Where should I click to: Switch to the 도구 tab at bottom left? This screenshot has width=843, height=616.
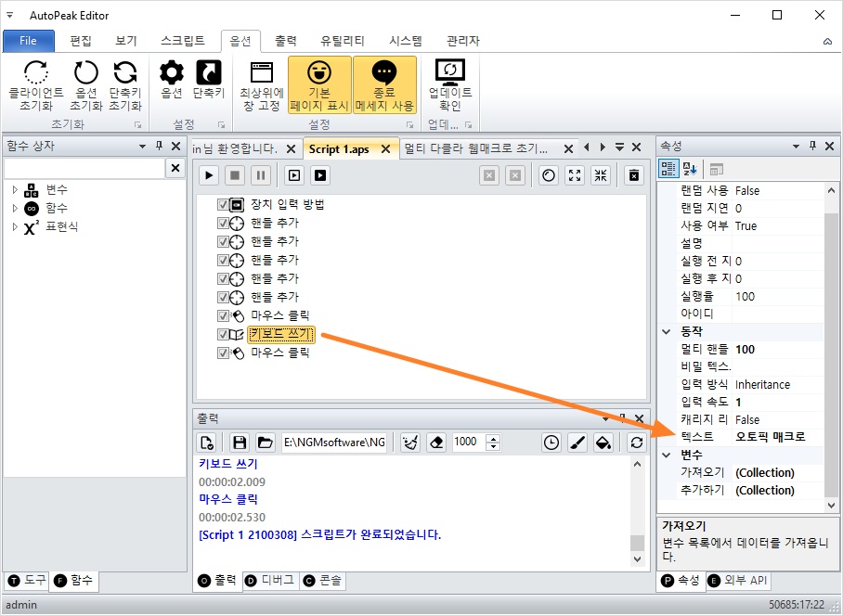pos(27,581)
